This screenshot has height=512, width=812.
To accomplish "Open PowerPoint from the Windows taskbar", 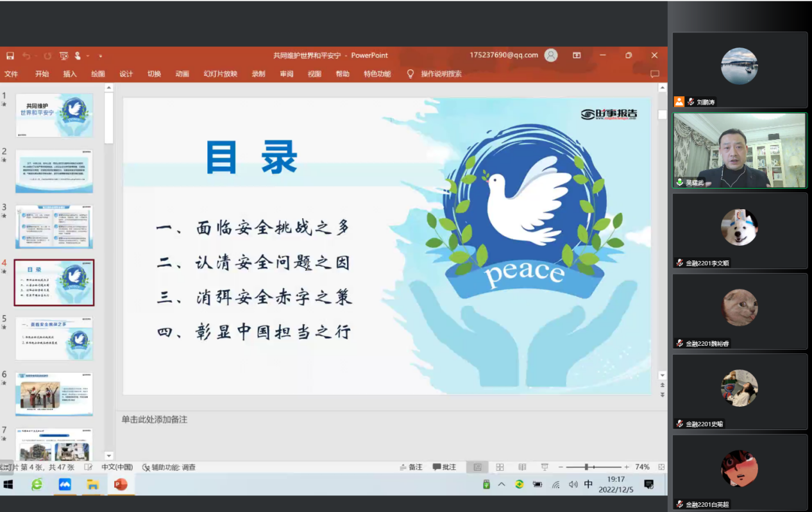I will (121, 484).
